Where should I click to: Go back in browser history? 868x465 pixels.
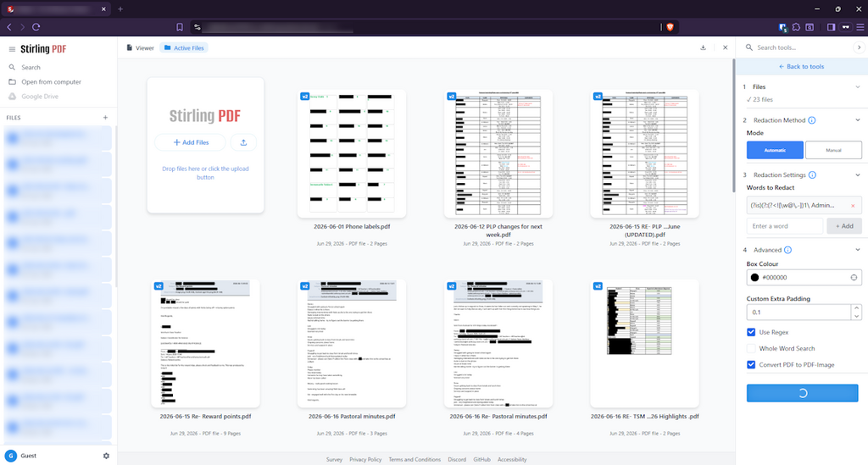pyautogui.click(x=8, y=27)
